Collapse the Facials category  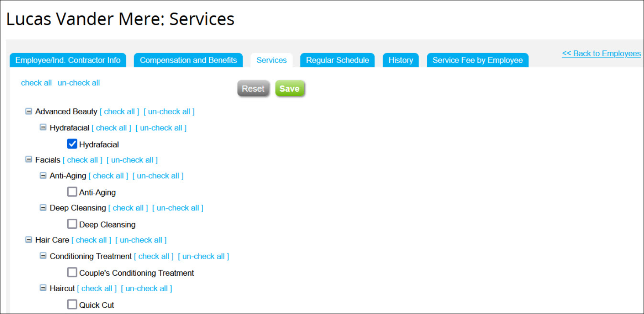click(29, 160)
